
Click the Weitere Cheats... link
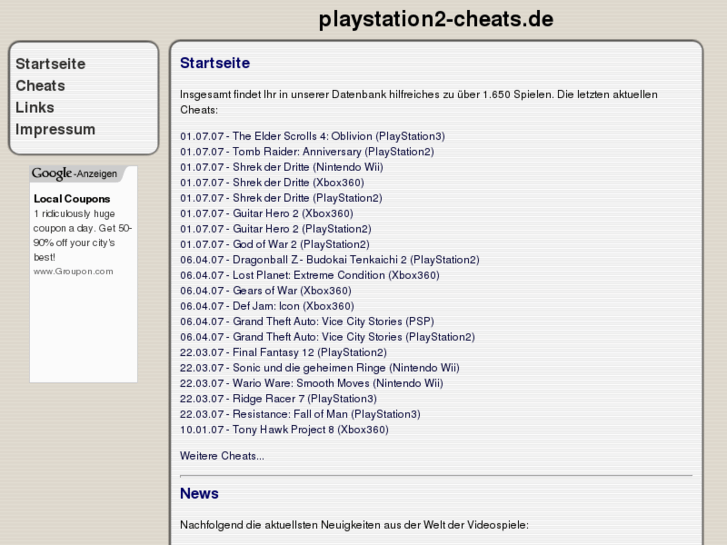click(x=222, y=456)
